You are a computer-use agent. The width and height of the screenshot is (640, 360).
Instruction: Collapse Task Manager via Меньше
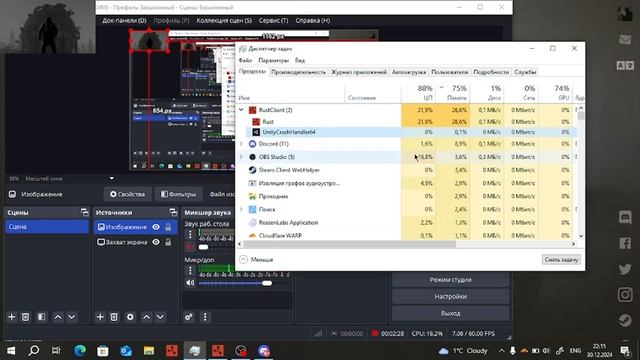pyautogui.click(x=256, y=260)
